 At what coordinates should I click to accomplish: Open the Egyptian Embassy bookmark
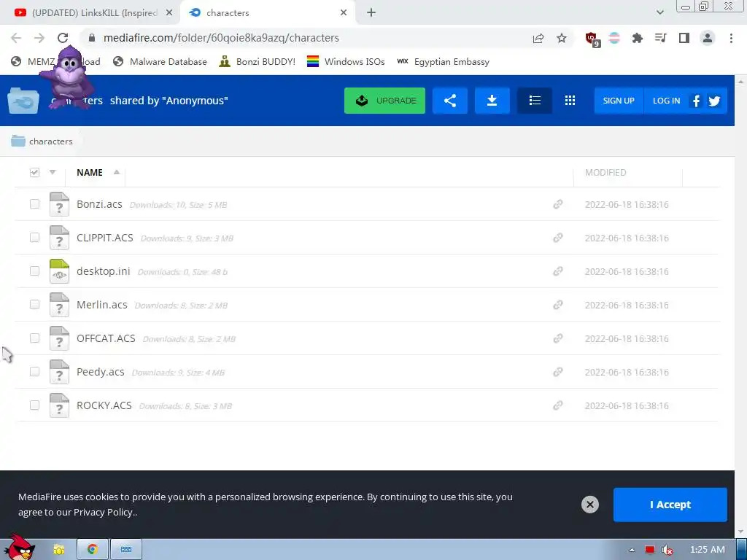[x=443, y=61]
